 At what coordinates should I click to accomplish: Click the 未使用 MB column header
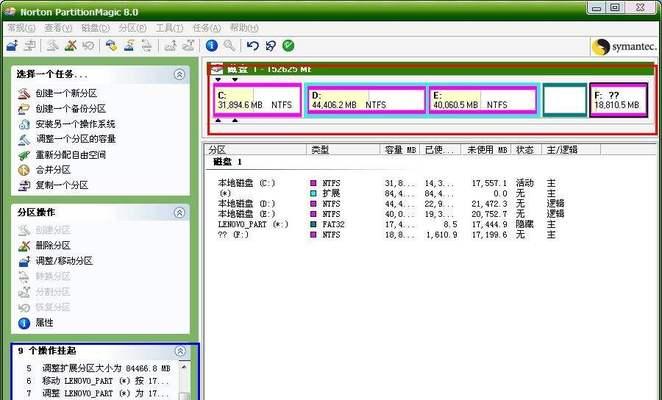tap(486, 150)
